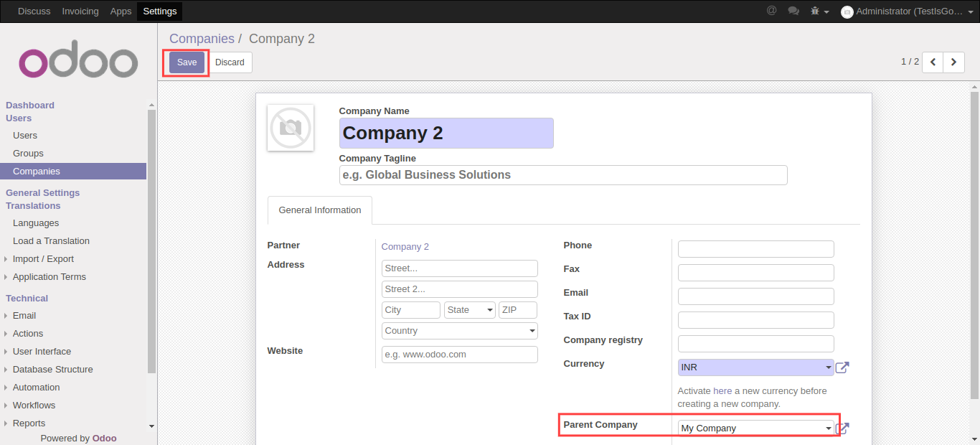
Task: Go to next record arrow
Action: tap(953, 62)
